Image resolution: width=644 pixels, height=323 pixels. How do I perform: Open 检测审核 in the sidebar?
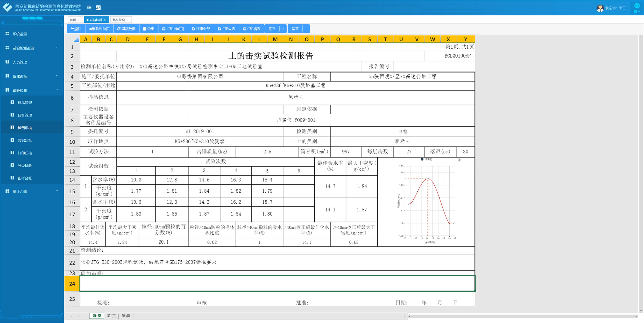click(x=32, y=128)
